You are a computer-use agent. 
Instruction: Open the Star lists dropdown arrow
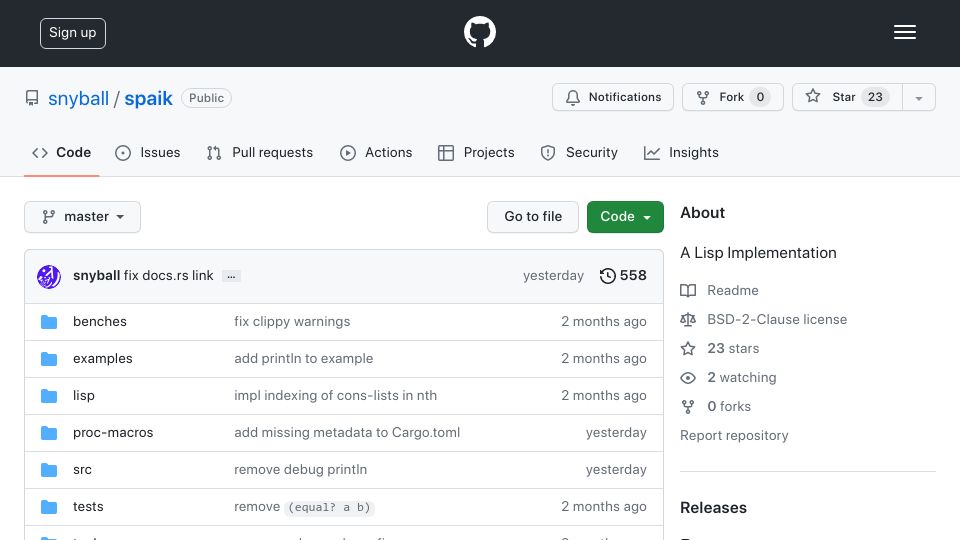click(919, 97)
